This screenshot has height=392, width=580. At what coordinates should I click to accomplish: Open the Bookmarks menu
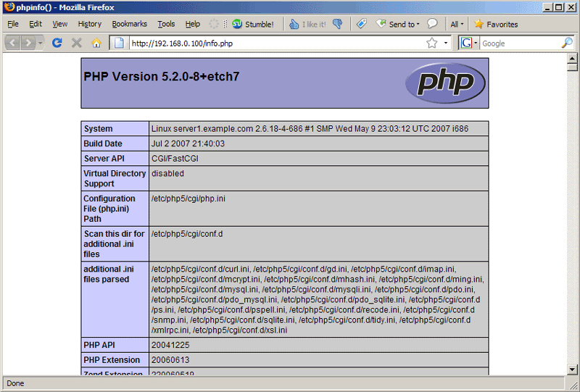click(x=130, y=24)
